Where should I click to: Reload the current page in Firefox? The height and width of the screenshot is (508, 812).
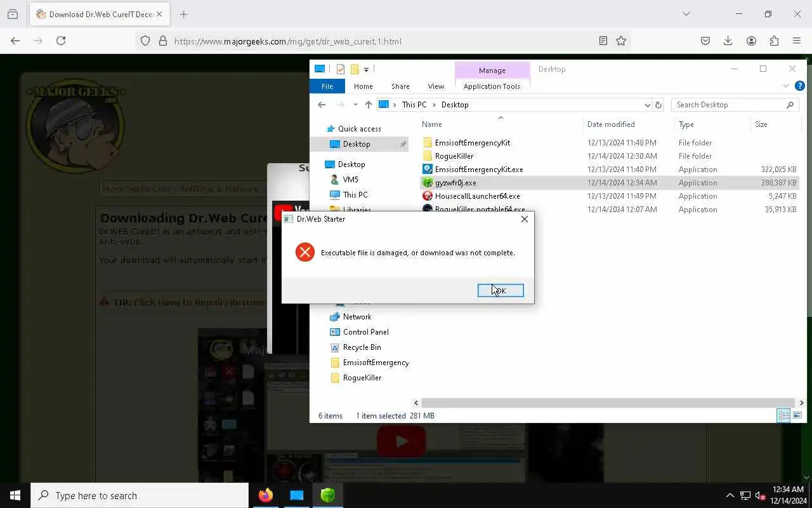pos(61,41)
